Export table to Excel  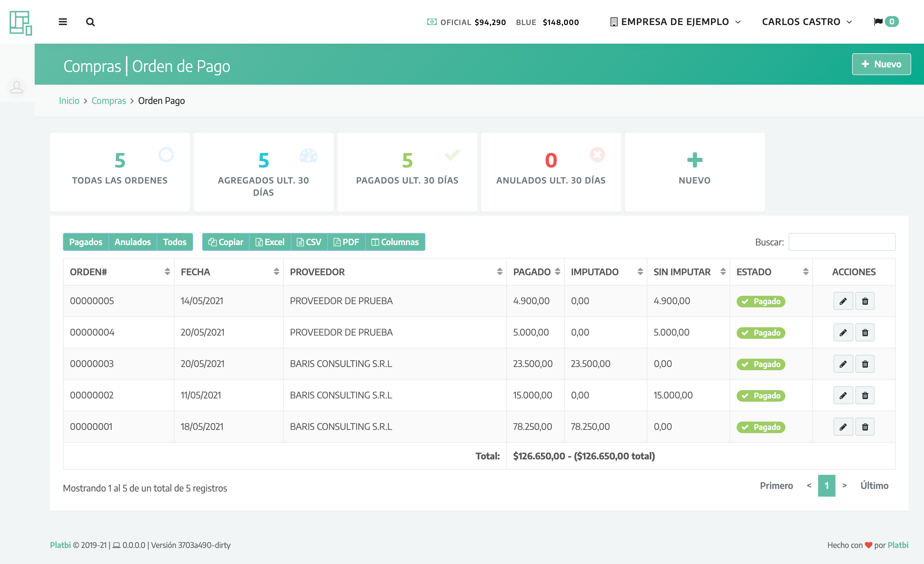click(x=270, y=242)
